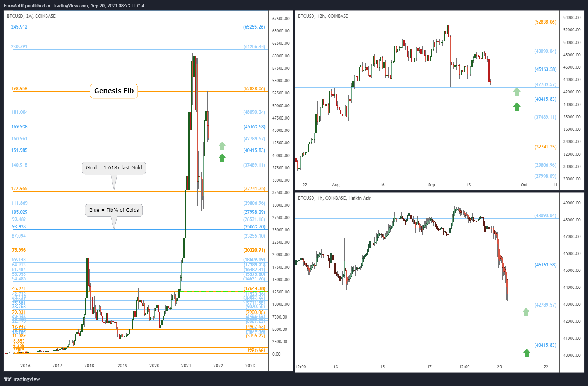Screen dimensions: 588x386
Task: Click 2016 on the 2W time axis
Action: pyautogui.click(x=25, y=366)
